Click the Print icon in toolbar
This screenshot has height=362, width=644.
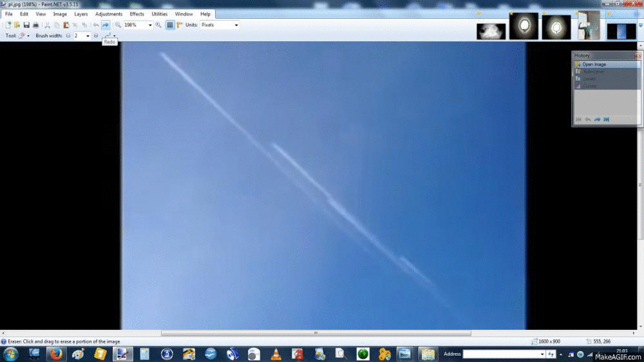[x=35, y=25]
